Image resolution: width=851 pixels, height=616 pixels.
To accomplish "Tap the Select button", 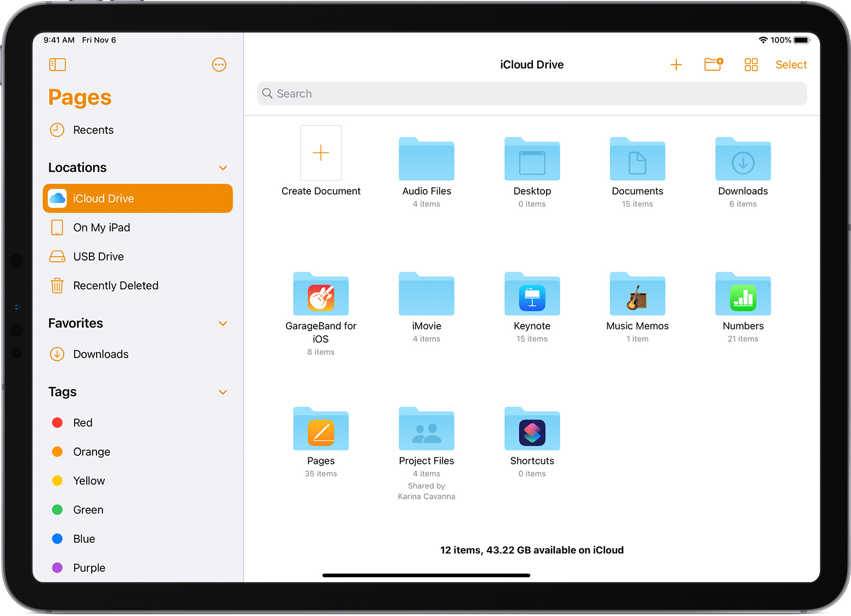I will pos(791,65).
